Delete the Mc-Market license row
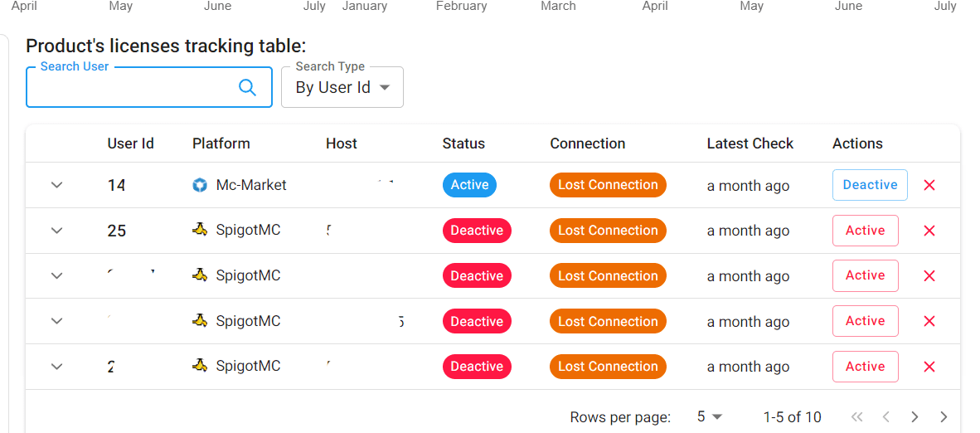Viewport: 980px width, 433px height. (929, 185)
